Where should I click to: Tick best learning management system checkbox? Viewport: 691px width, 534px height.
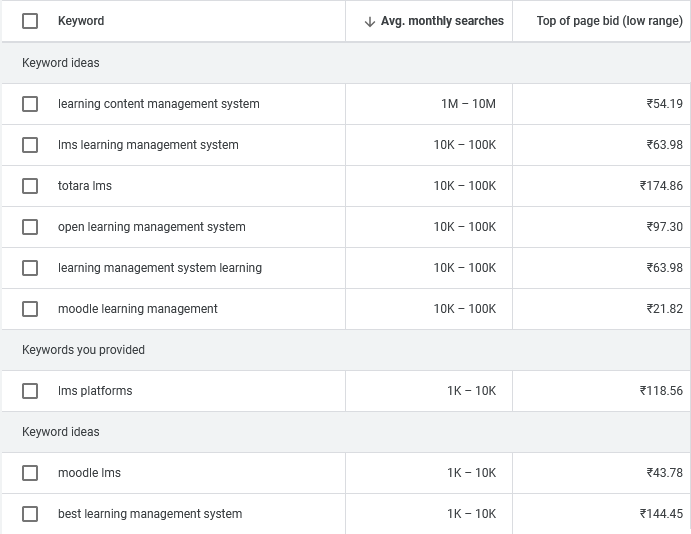coord(30,514)
